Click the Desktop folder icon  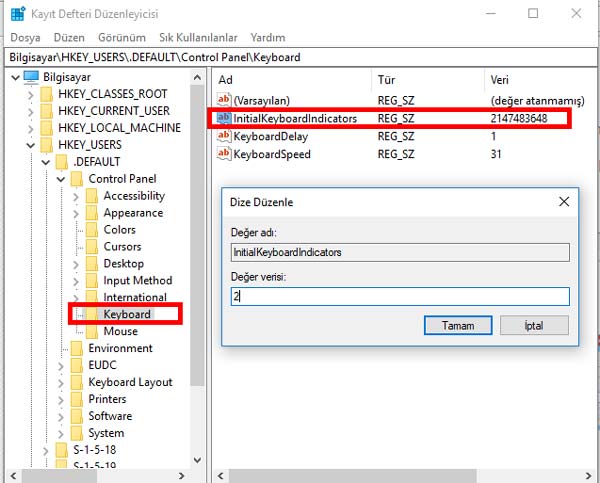tap(92, 264)
